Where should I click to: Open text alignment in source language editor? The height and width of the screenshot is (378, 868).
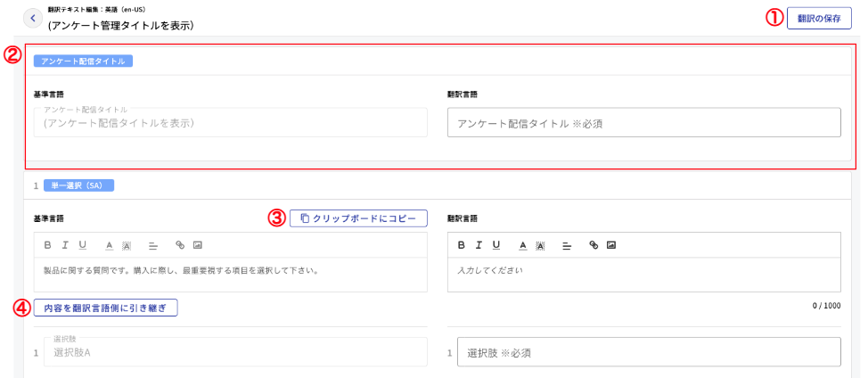153,245
